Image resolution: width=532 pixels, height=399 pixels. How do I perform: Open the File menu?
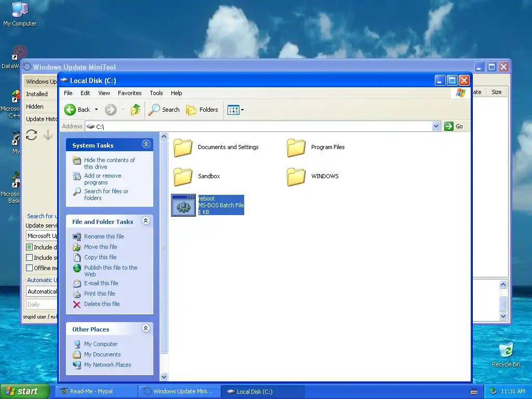pos(68,93)
